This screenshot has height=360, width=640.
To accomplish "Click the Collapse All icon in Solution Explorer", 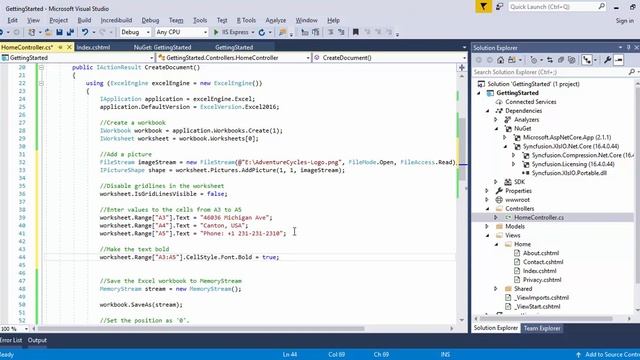I will tap(561, 60).
